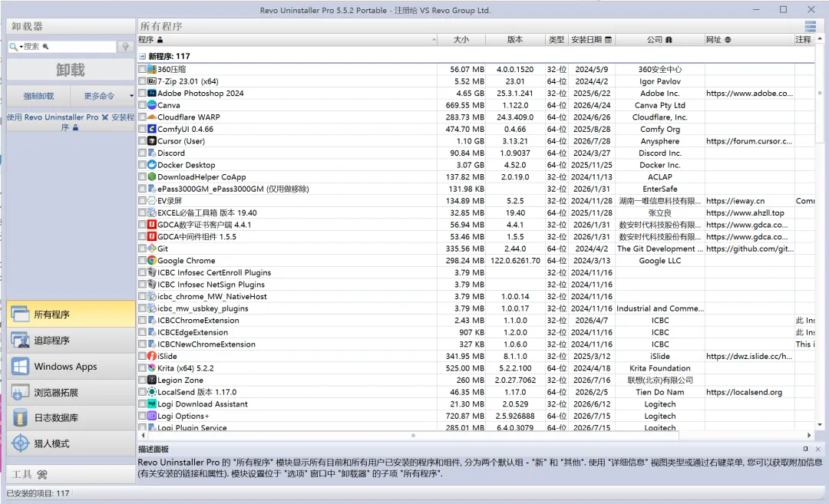Click 使用 Revo Uninstaller Pro 安装程序

tap(71, 122)
